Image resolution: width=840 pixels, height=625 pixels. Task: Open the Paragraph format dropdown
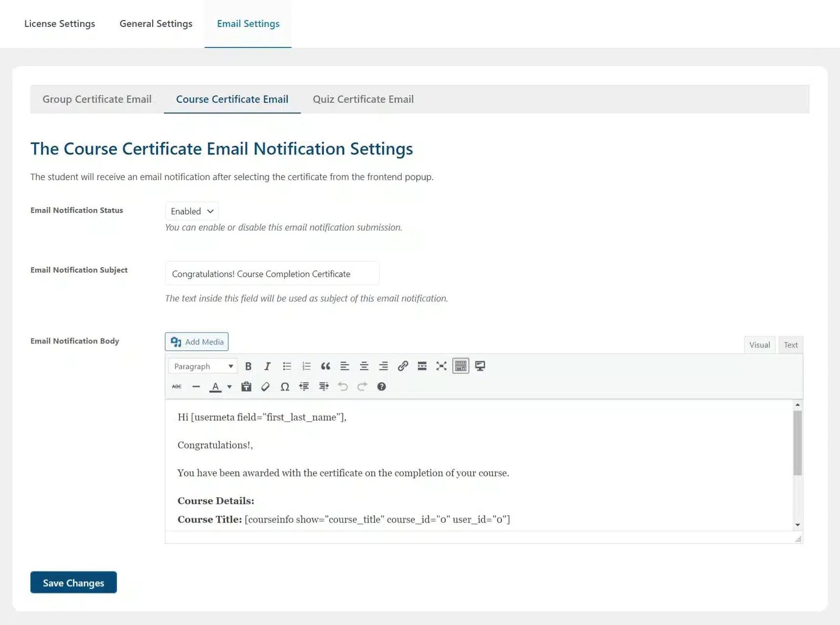pyautogui.click(x=203, y=366)
